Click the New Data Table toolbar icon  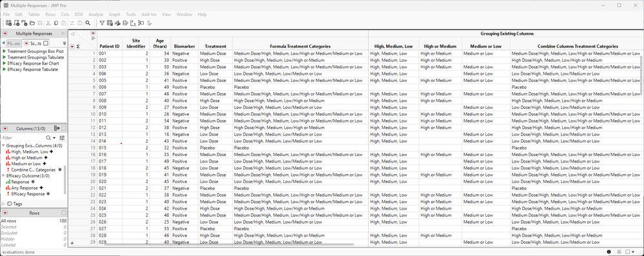click(8, 23)
